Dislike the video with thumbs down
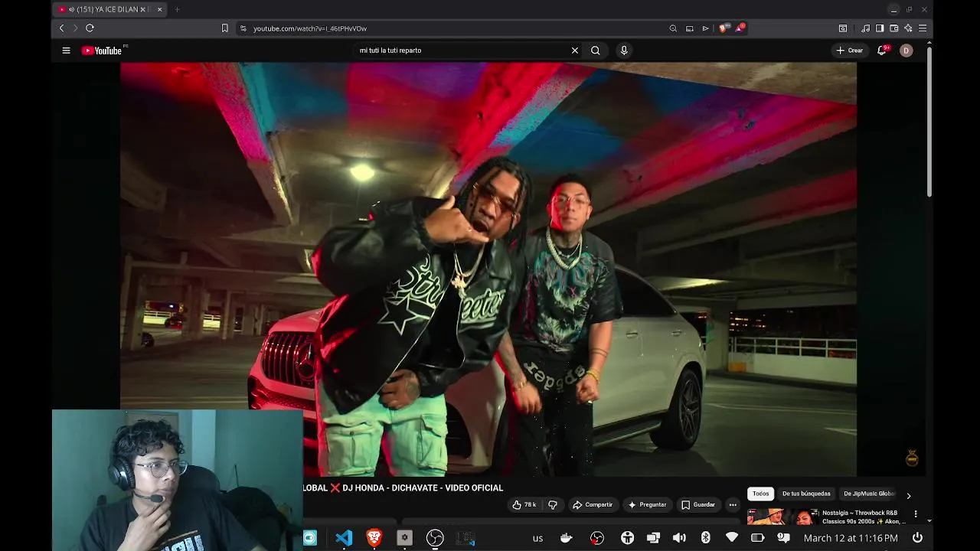The width and height of the screenshot is (980, 551). tap(553, 505)
